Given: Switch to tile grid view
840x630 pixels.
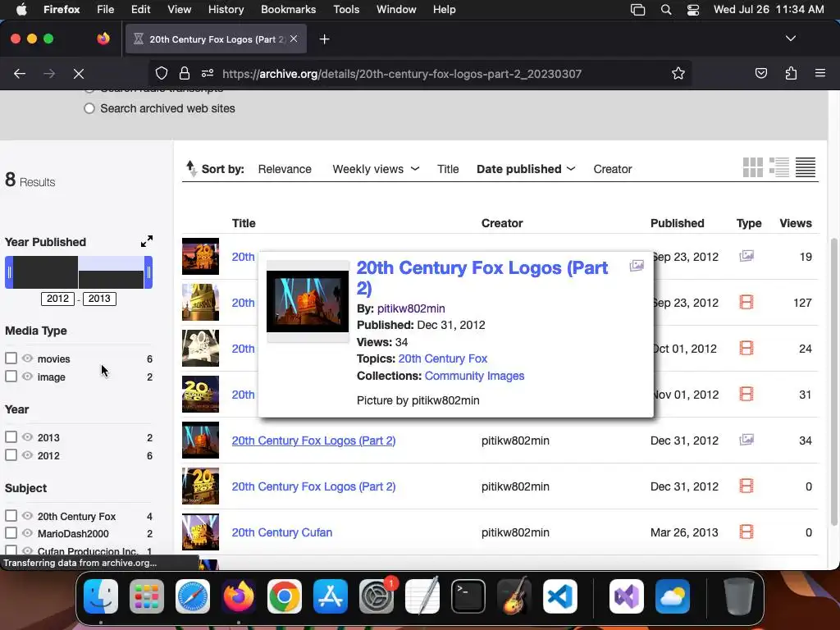Looking at the screenshot, I should point(753,167).
